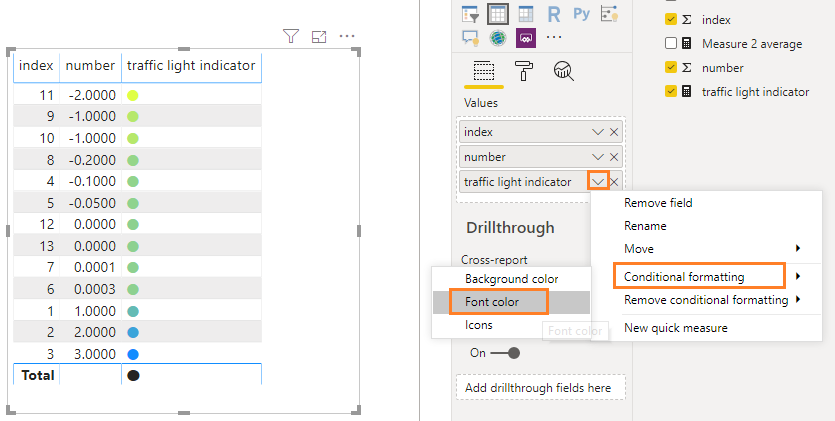Click the black dot in Total row
835x421 pixels.
[133, 376]
